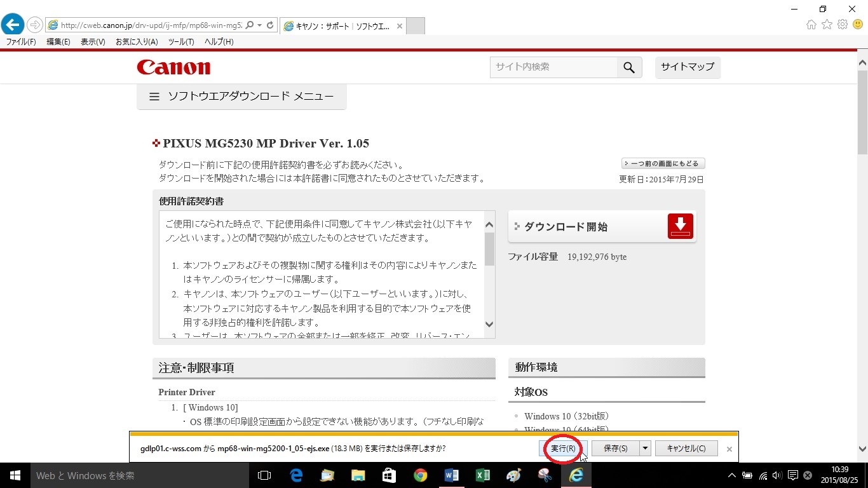Open the ファイル(F) menu

click(21, 42)
